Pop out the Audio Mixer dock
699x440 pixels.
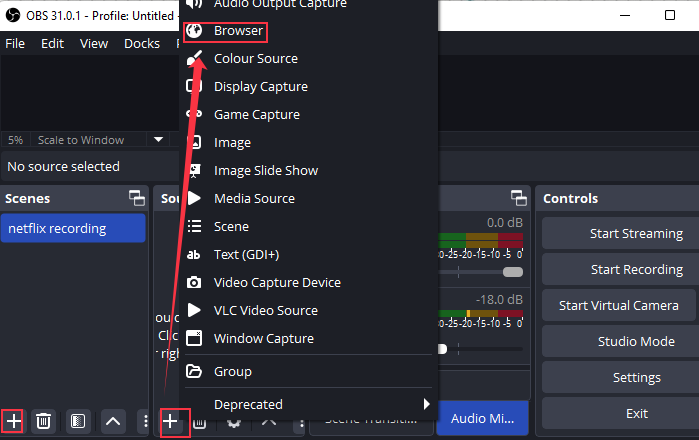[x=519, y=198]
